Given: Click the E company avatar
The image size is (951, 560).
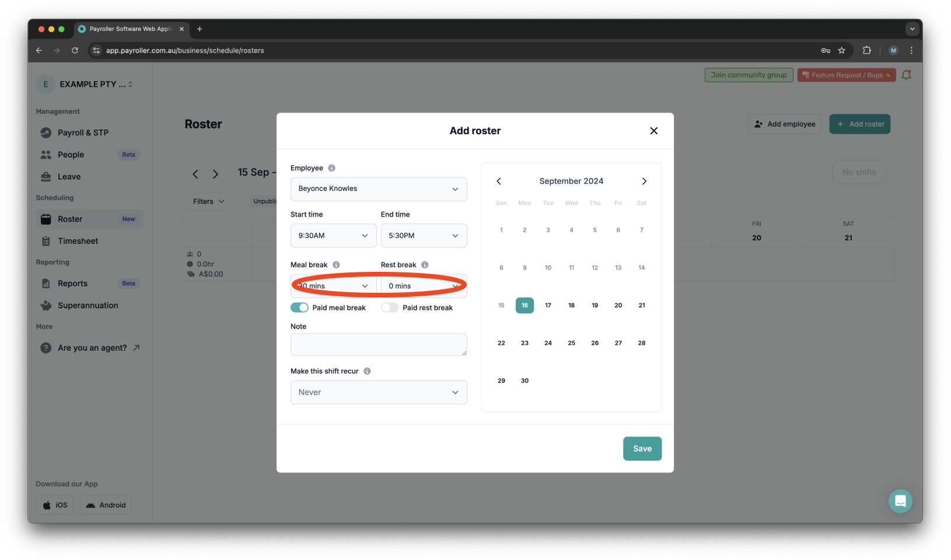Looking at the screenshot, I should 46,84.
